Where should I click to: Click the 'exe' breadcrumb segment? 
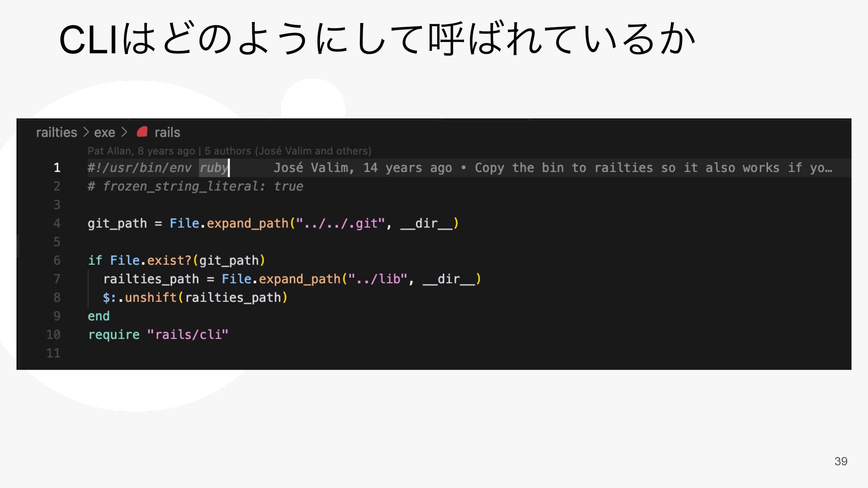point(104,132)
